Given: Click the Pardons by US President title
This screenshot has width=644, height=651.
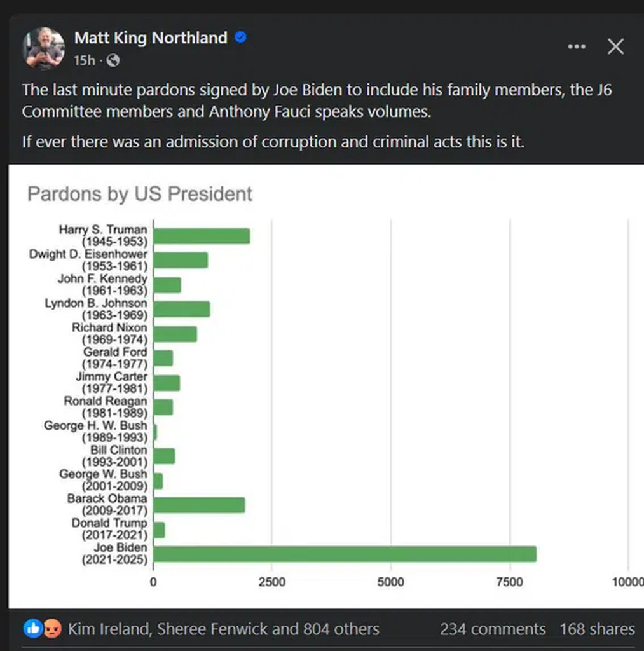Looking at the screenshot, I should point(139,194).
